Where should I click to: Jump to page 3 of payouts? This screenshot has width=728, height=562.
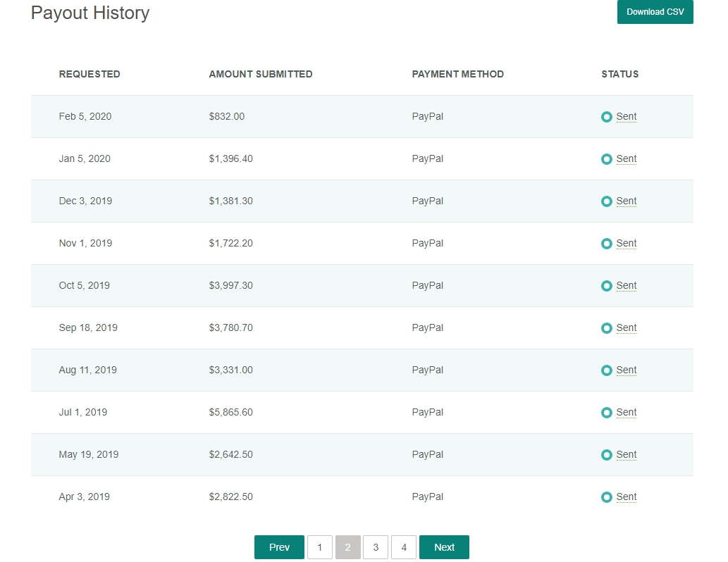(376, 547)
